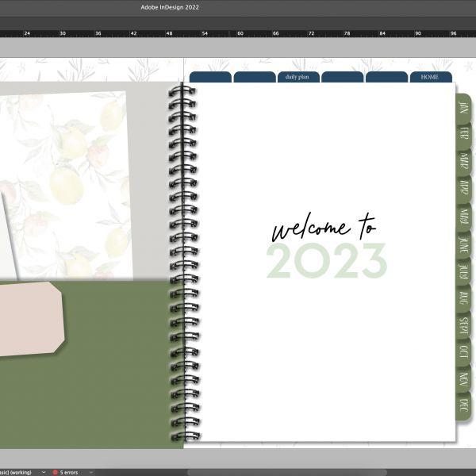Select the blank blue tab right of daily plan
This screenshot has width=476, height=476.
point(343,77)
